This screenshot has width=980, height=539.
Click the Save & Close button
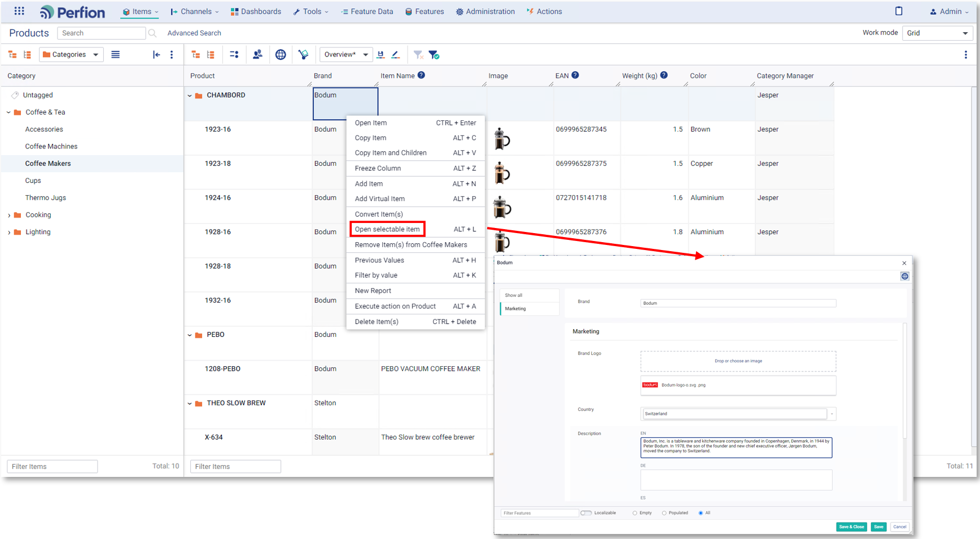coord(851,527)
